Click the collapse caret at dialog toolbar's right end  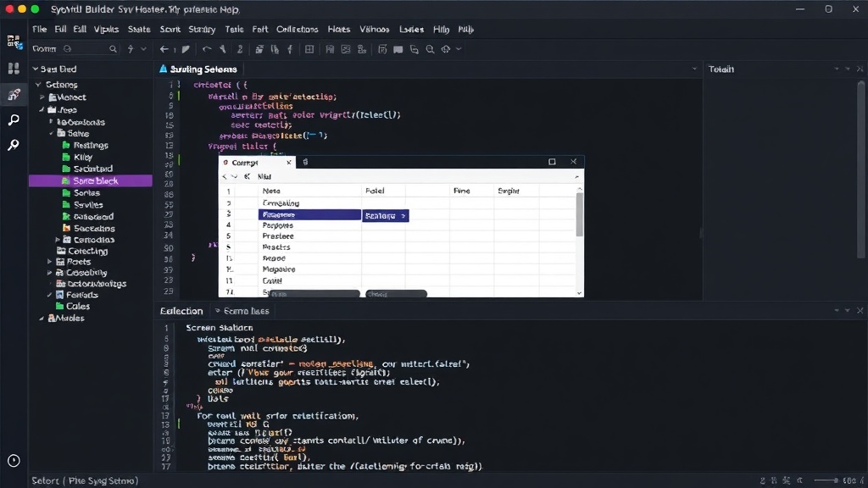[x=576, y=176]
